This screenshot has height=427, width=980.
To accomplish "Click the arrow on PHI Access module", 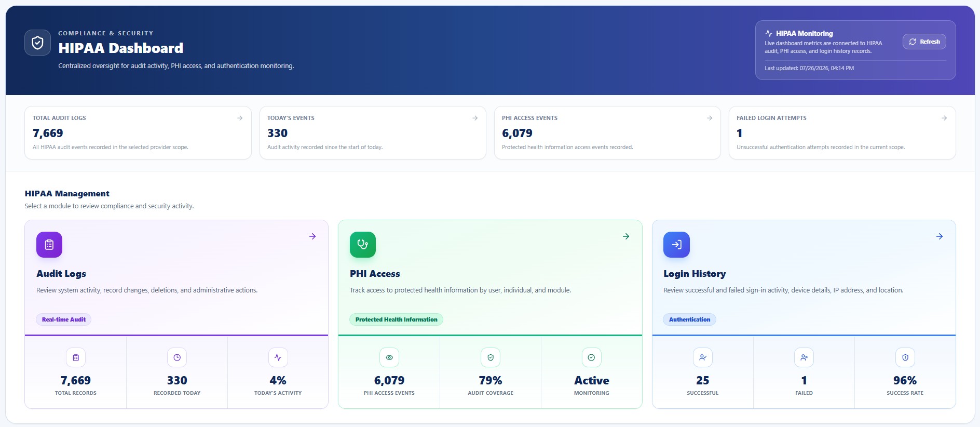I will [626, 236].
